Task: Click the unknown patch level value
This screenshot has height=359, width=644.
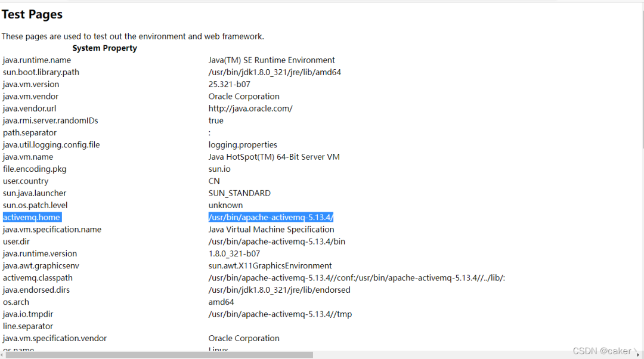Action: (225, 205)
